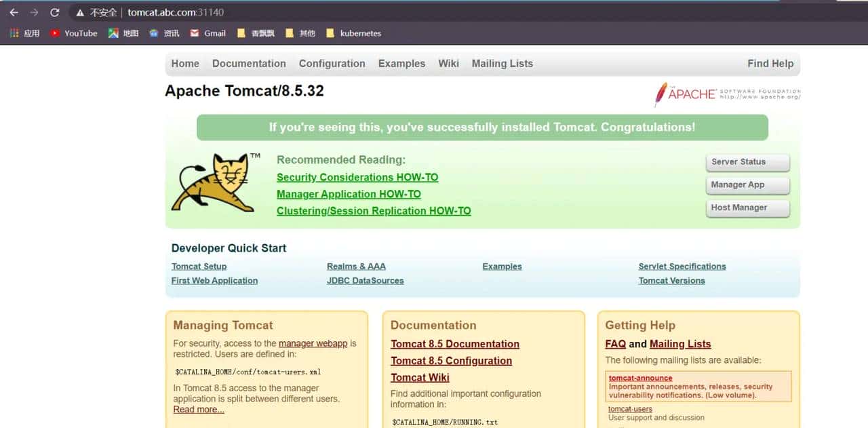Click the successfully installed Tomcat congratulations banner

(x=482, y=128)
